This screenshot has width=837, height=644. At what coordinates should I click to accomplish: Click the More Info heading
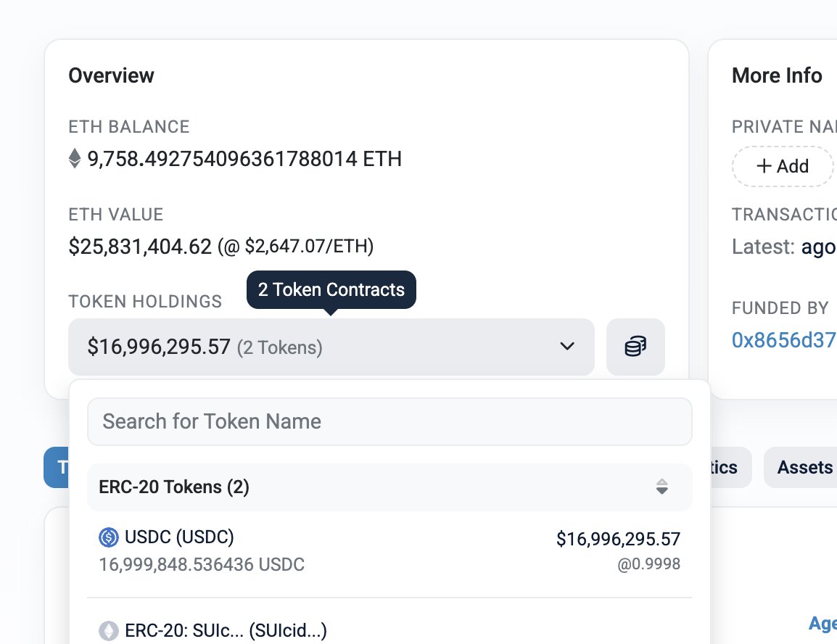777,75
